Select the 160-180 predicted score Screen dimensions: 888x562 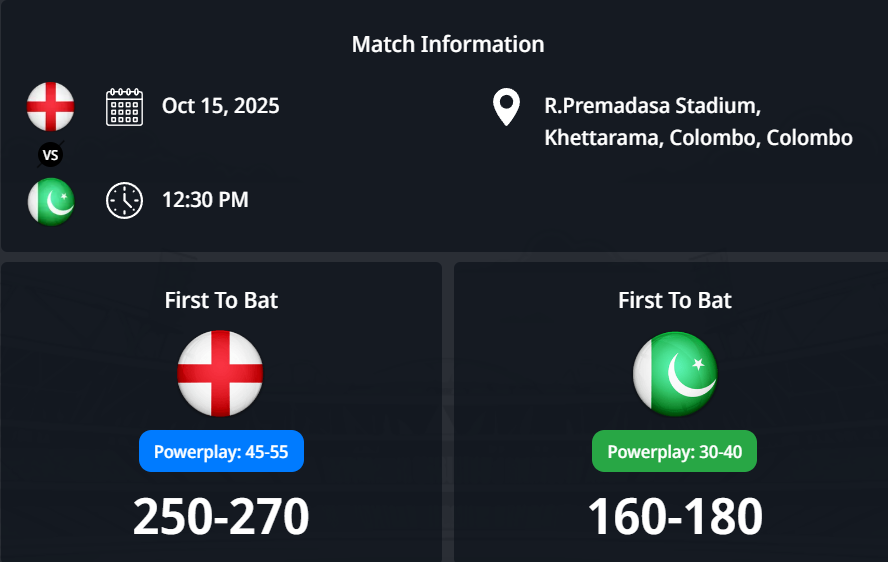pyautogui.click(x=675, y=516)
